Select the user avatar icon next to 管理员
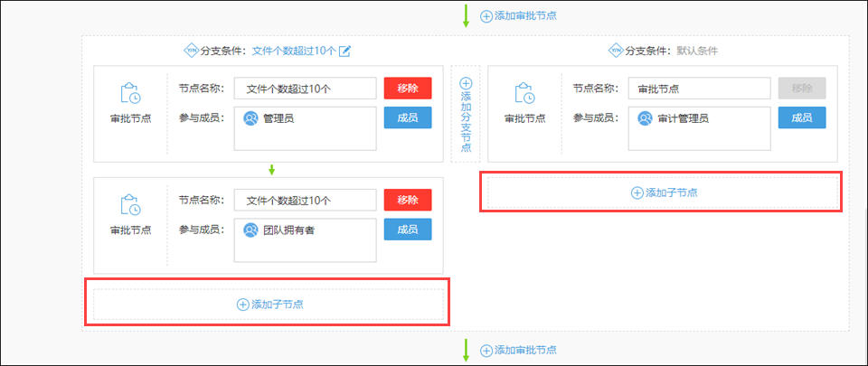868x366 pixels. point(250,117)
